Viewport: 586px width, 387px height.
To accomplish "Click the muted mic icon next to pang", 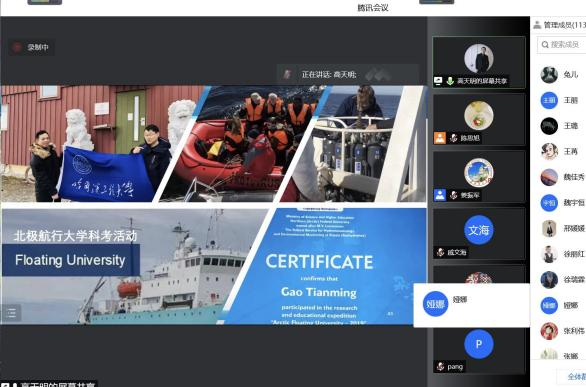I will point(441,367).
